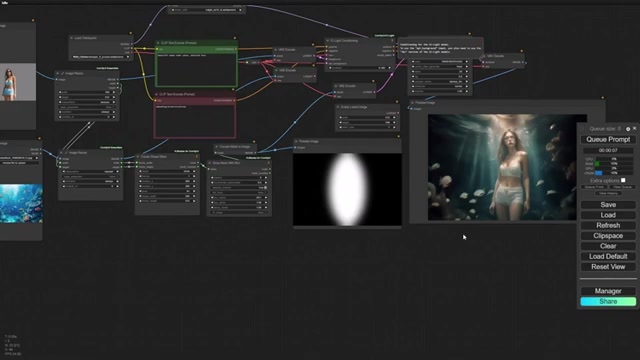
Task: Click the Queue size label
Action: [605, 129]
